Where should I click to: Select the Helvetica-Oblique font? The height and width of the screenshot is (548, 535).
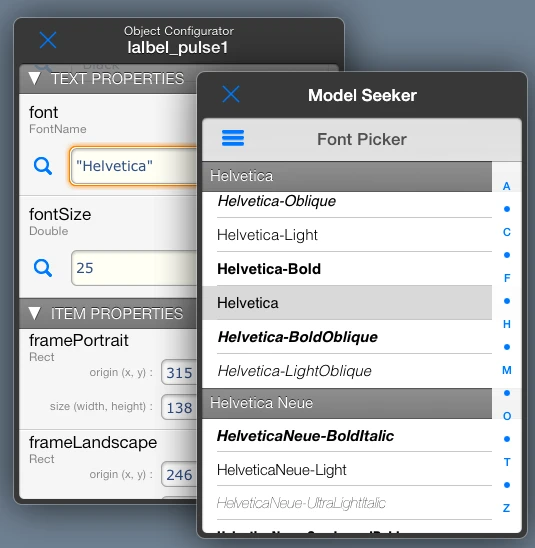(347, 202)
